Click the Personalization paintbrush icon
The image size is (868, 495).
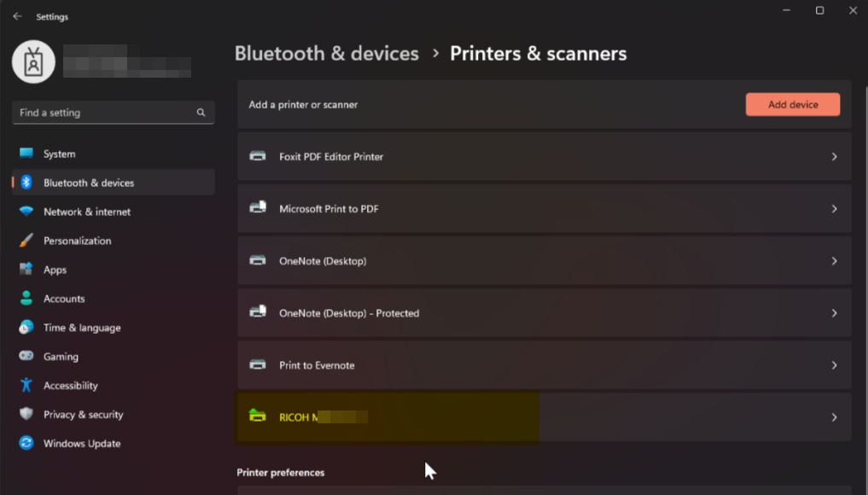26,241
